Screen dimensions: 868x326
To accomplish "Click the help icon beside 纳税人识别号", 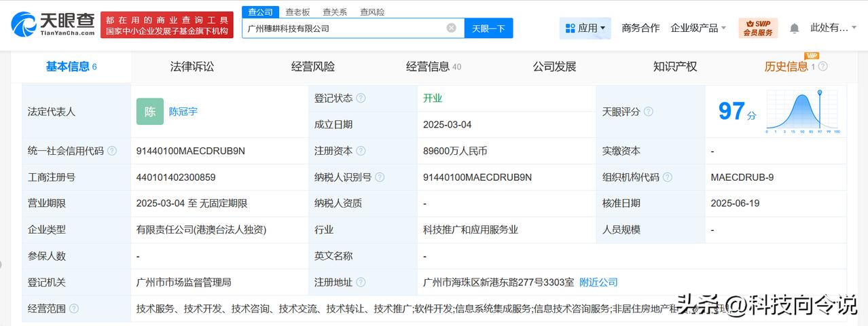I will [380, 177].
